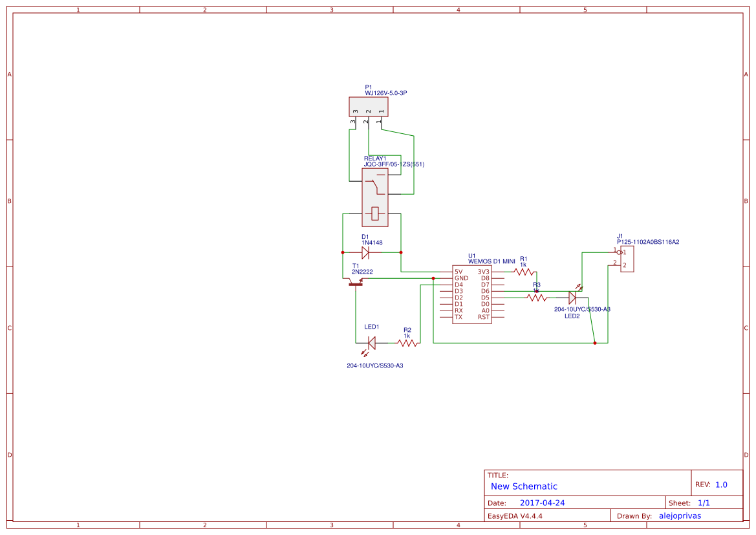Click the D6 pin on the Wemos
The height and width of the screenshot is (535, 756).
coord(485,291)
